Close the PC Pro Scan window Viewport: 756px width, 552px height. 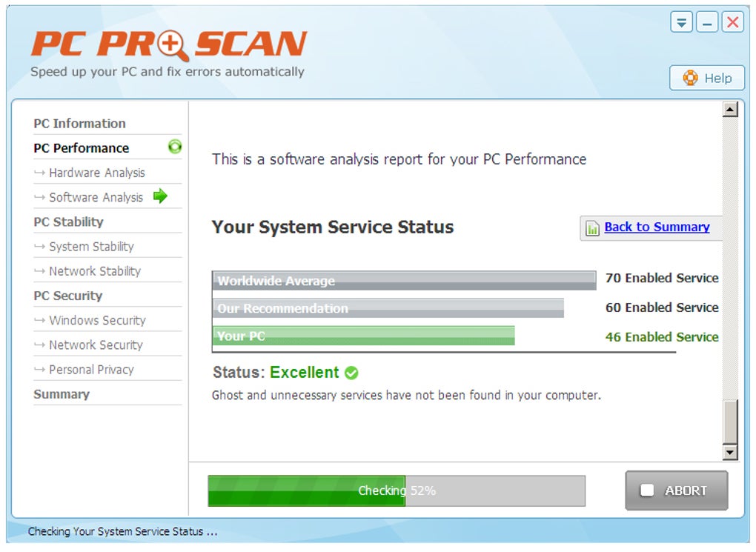732,22
